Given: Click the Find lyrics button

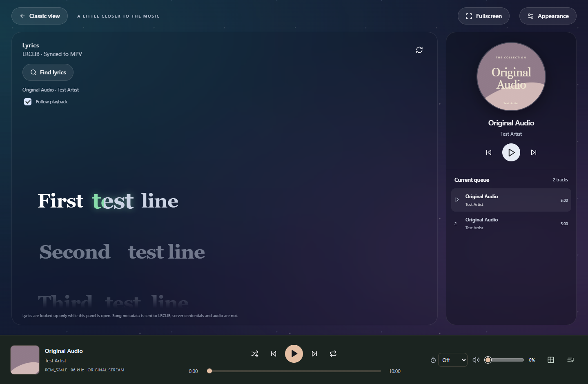Looking at the screenshot, I should point(48,72).
